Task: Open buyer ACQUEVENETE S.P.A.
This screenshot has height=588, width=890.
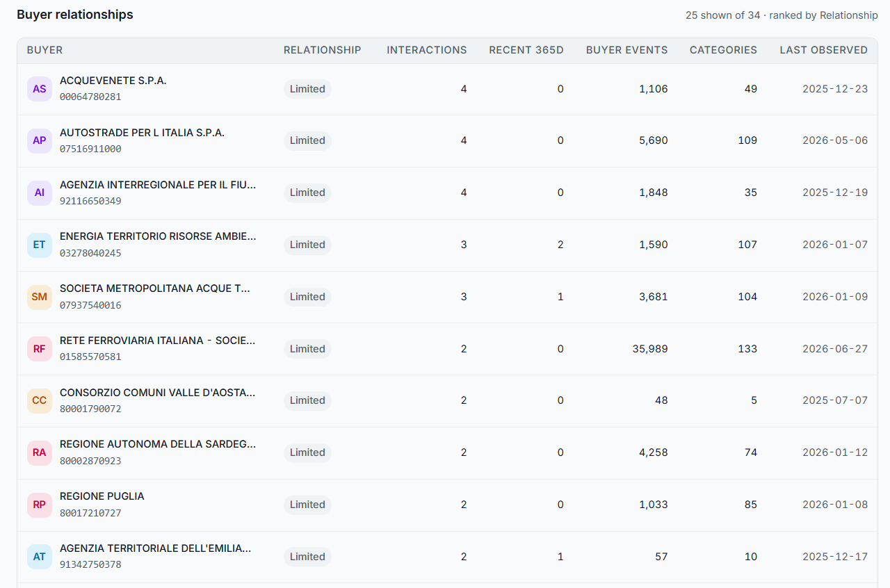Action: click(x=113, y=81)
